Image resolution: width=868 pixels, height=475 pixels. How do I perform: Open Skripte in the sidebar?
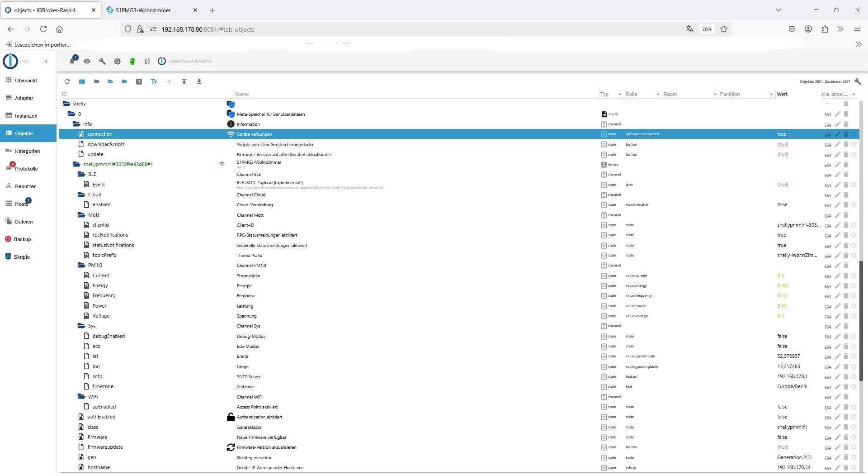coord(28,257)
